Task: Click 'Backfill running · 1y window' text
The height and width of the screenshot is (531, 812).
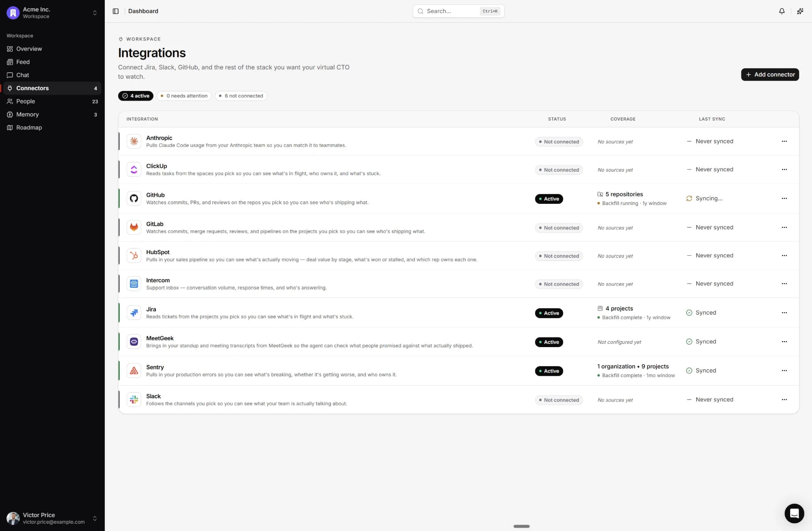Action: tap(634, 203)
